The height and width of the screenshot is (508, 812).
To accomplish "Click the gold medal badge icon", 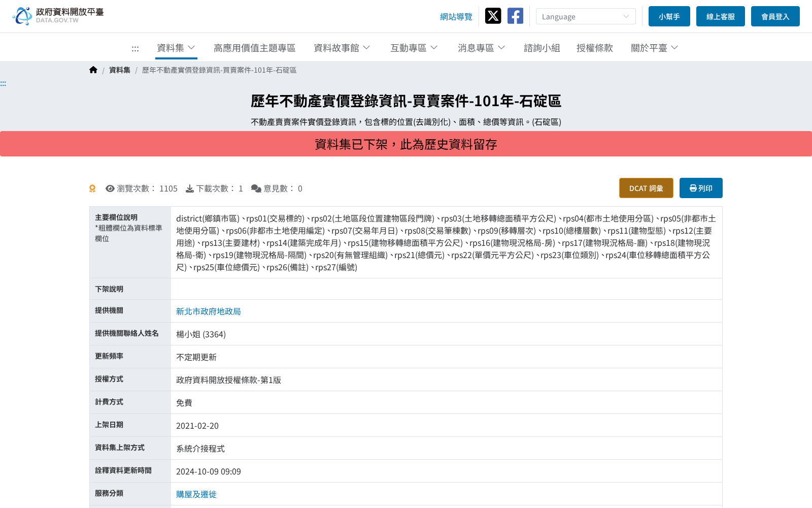I will coord(92,188).
